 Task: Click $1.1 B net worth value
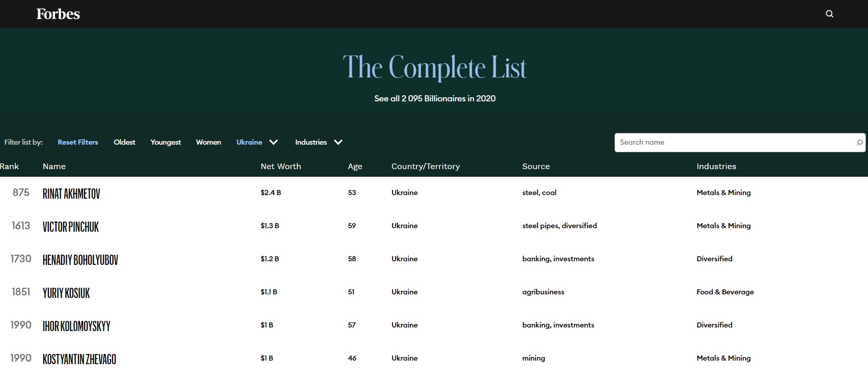269,292
